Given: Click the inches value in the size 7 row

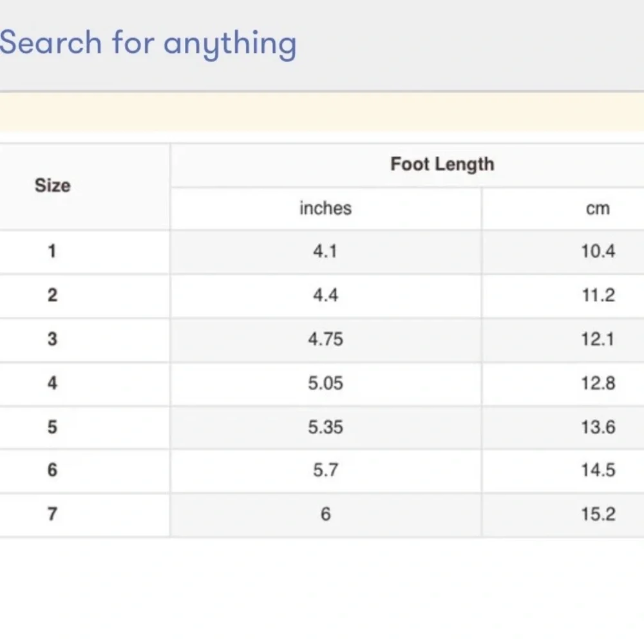Looking at the screenshot, I should point(325,514).
